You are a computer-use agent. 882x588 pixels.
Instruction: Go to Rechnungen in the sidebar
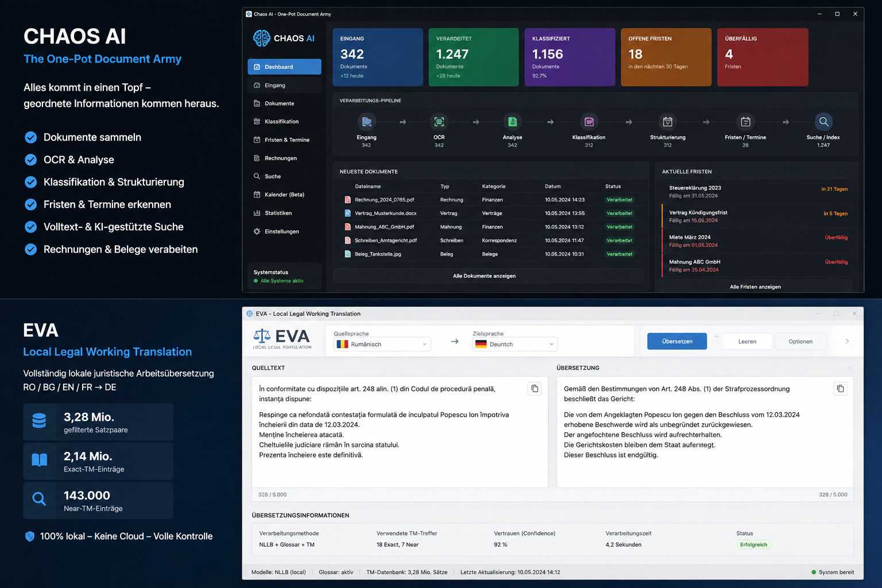[x=284, y=158]
